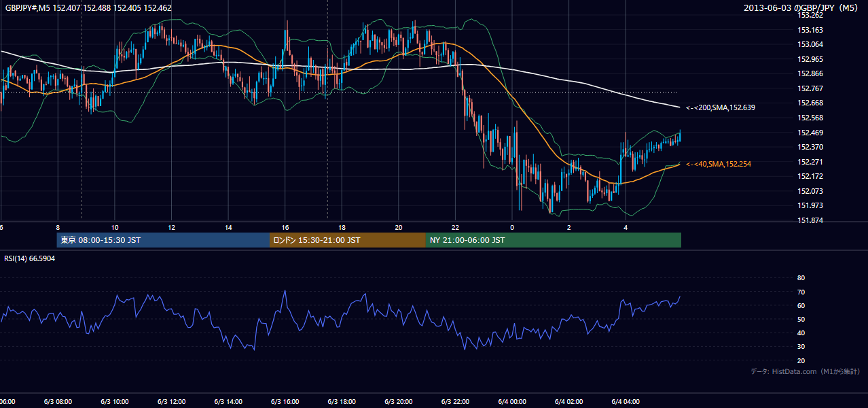Click the RSI(14) 66.5904 indicator label
Screen dimensions: 868x408
(29, 258)
